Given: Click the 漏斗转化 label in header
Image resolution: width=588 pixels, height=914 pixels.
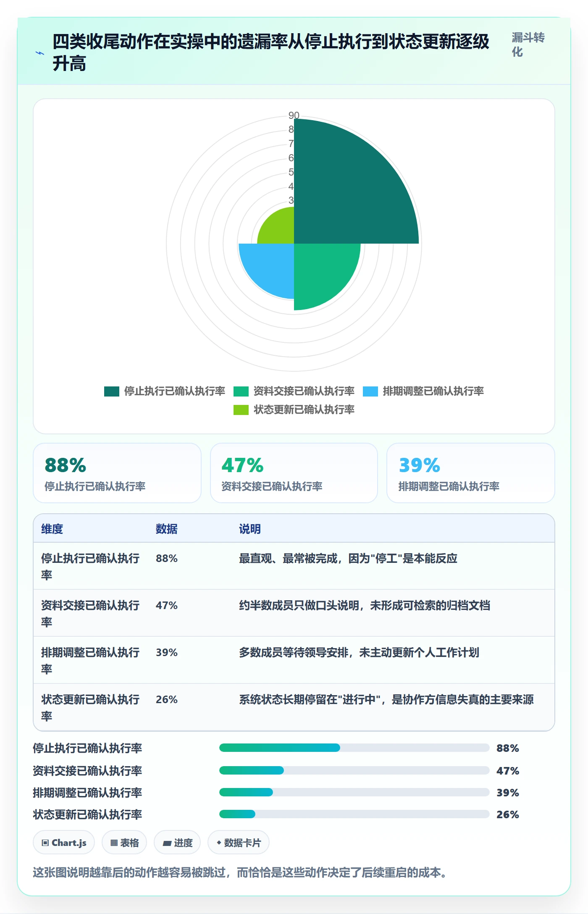Looking at the screenshot, I should click(x=528, y=45).
